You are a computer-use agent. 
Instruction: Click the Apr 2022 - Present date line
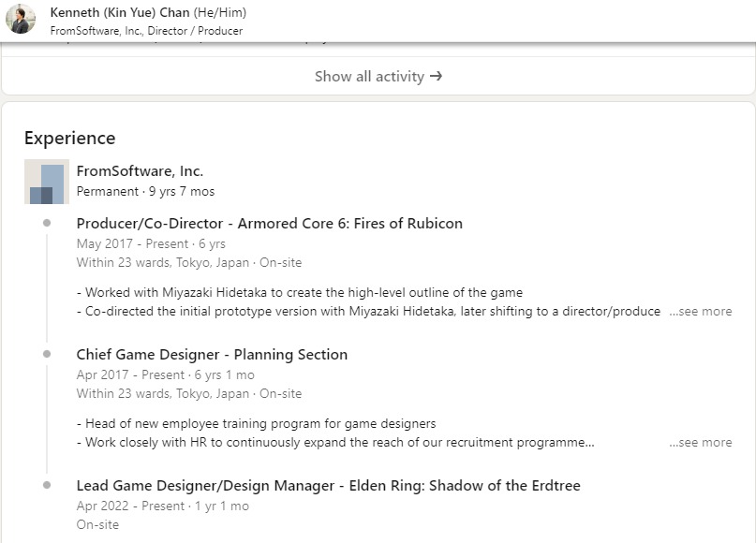point(162,506)
